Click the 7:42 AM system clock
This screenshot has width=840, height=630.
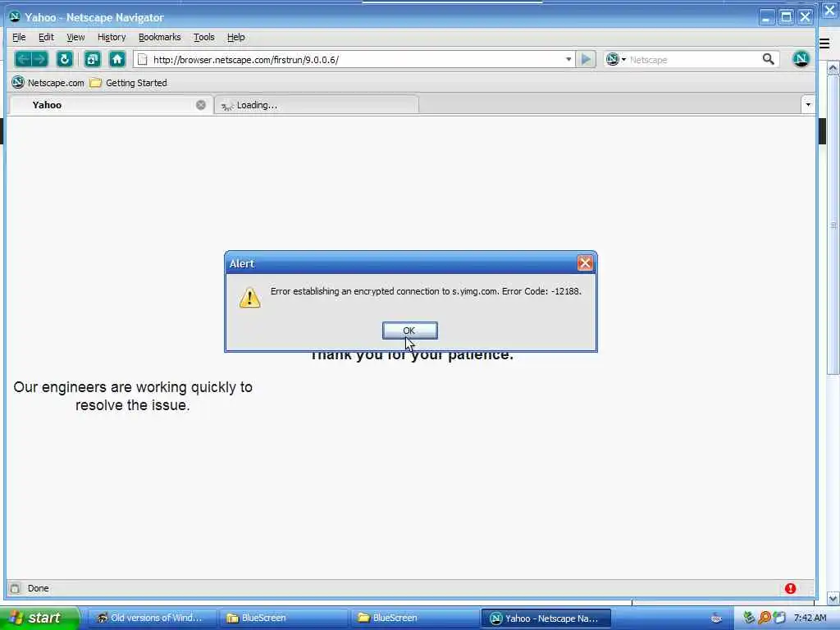click(810, 618)
